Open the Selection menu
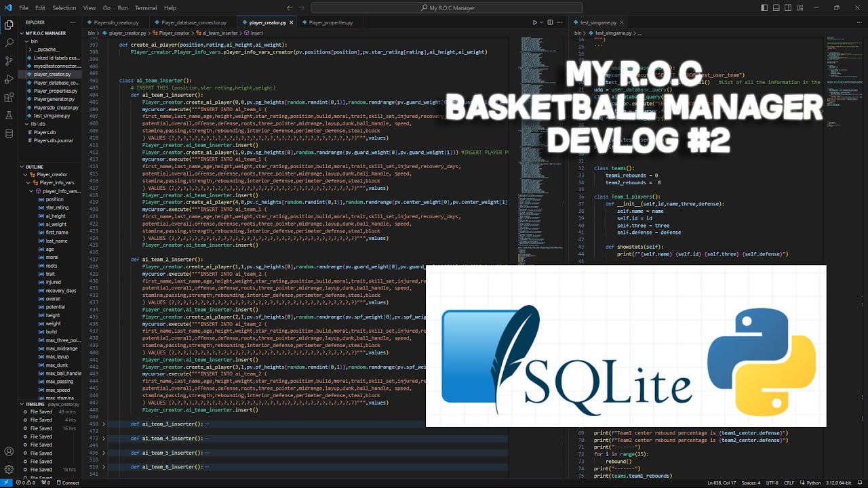The height and width of the screenshot is (488, 868). pyautogui.click(x=64, y=7)
